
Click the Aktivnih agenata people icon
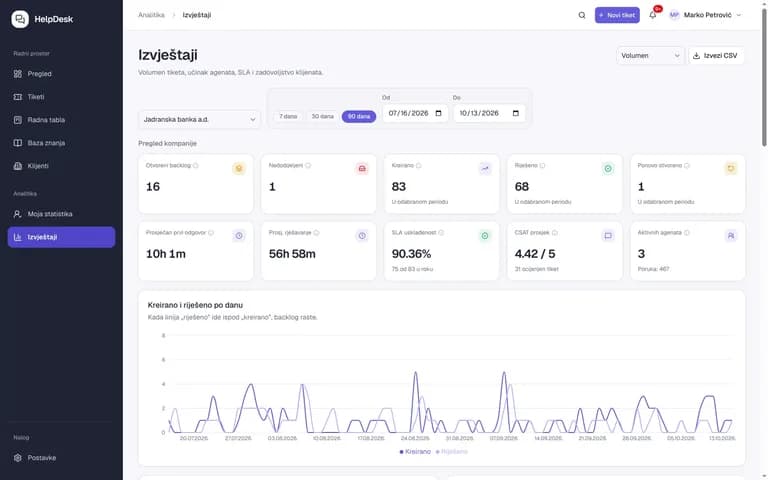731,236
